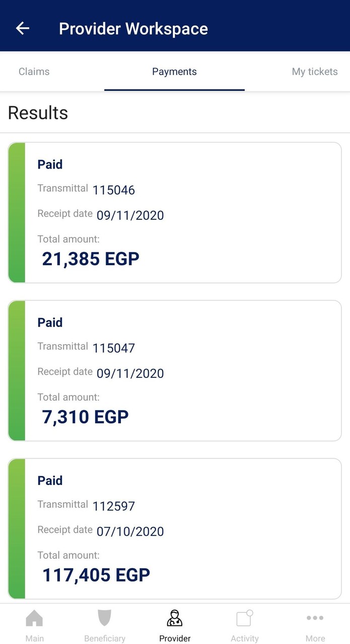The height and width of the screenshot is (644, 350).
Task: Open the My tickets tab
Action: tap(314, 71)
